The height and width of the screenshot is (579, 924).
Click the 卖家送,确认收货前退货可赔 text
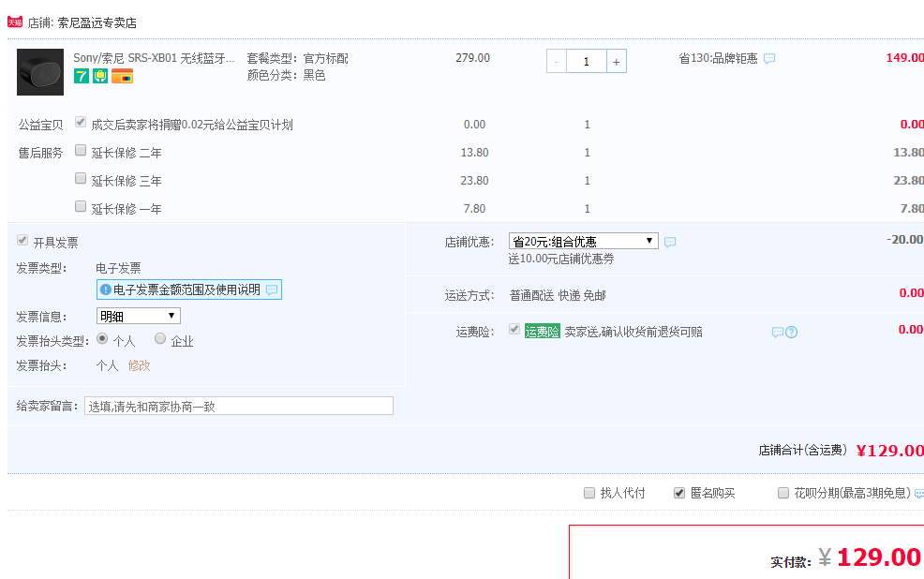[x=633, y=333]
